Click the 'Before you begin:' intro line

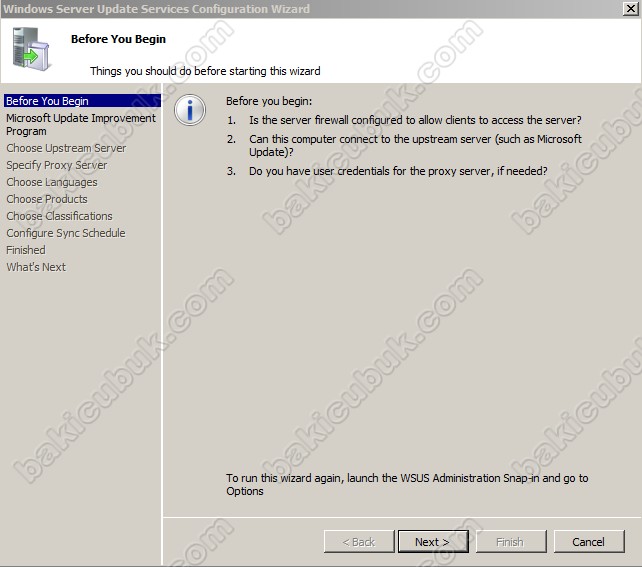pyautogui.click(x=269, y=101)
